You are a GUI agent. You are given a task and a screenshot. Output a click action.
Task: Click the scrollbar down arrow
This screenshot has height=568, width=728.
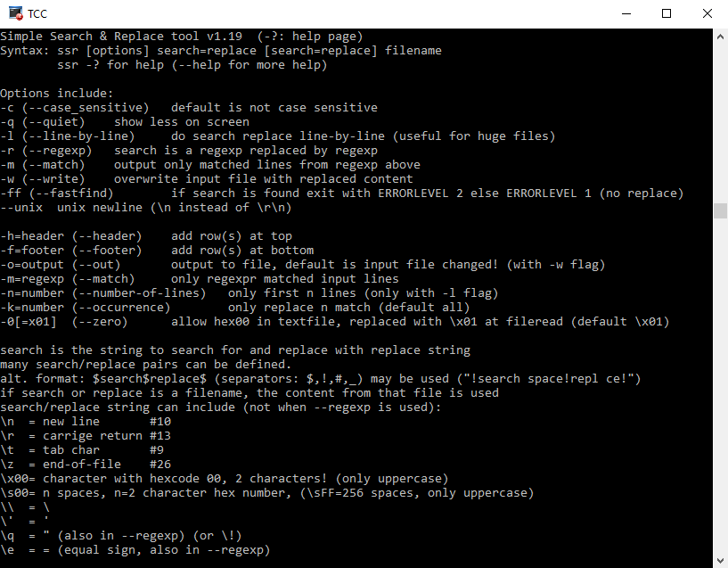(720, 560)
